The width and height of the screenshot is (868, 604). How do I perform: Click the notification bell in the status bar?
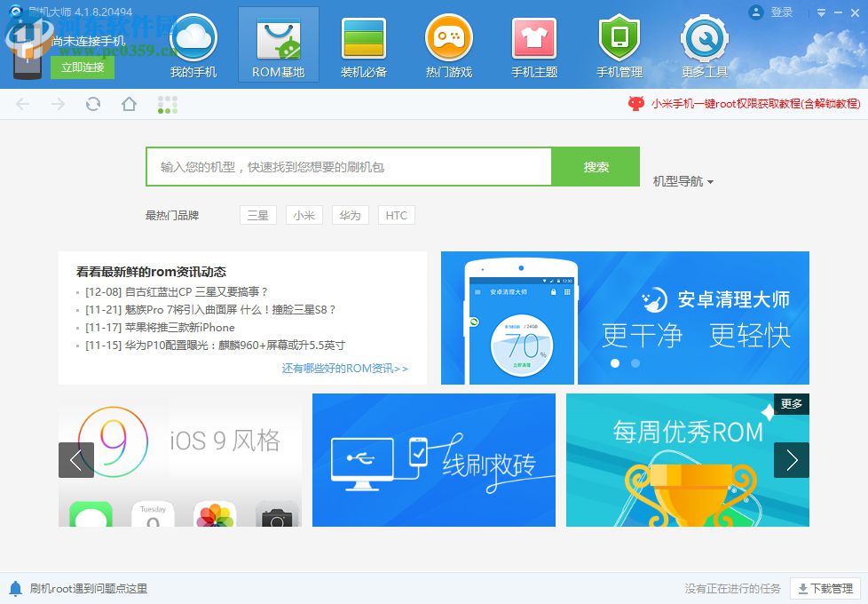(x=15, y=587)
